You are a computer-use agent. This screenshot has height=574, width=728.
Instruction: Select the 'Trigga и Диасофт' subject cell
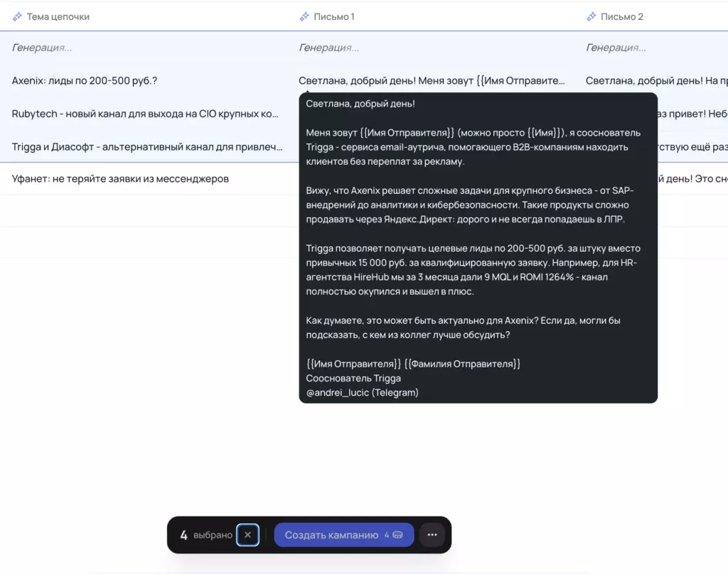pos(146,146)
